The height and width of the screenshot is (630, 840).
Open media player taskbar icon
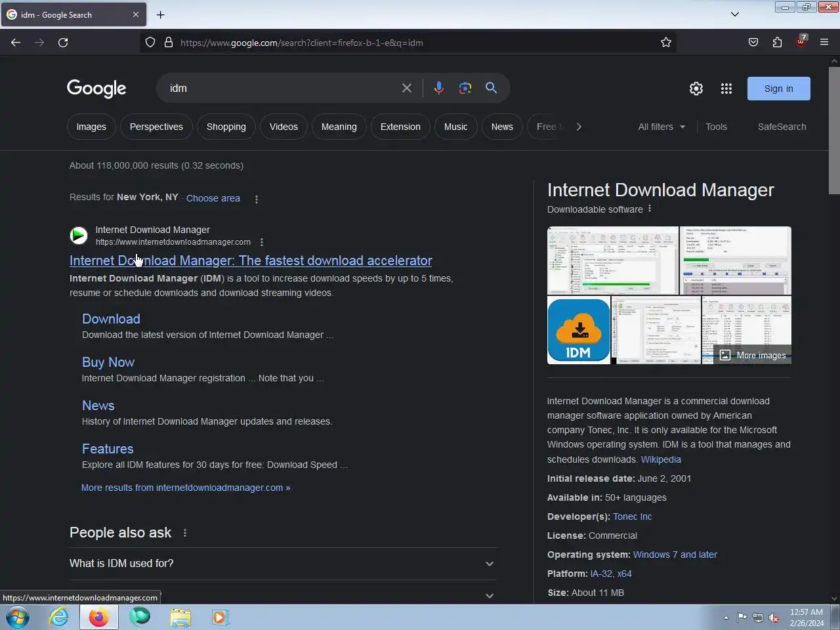click(220, 618)
